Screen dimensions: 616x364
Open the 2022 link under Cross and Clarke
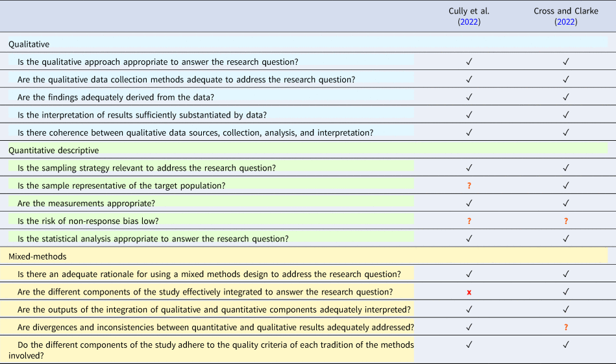tap(566, 21)
